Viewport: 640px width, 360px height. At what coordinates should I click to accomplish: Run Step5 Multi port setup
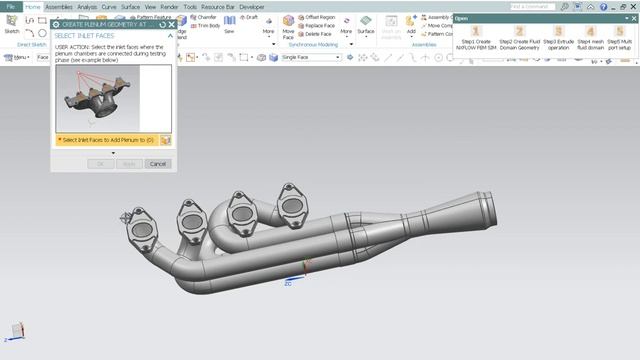(620, 38)
